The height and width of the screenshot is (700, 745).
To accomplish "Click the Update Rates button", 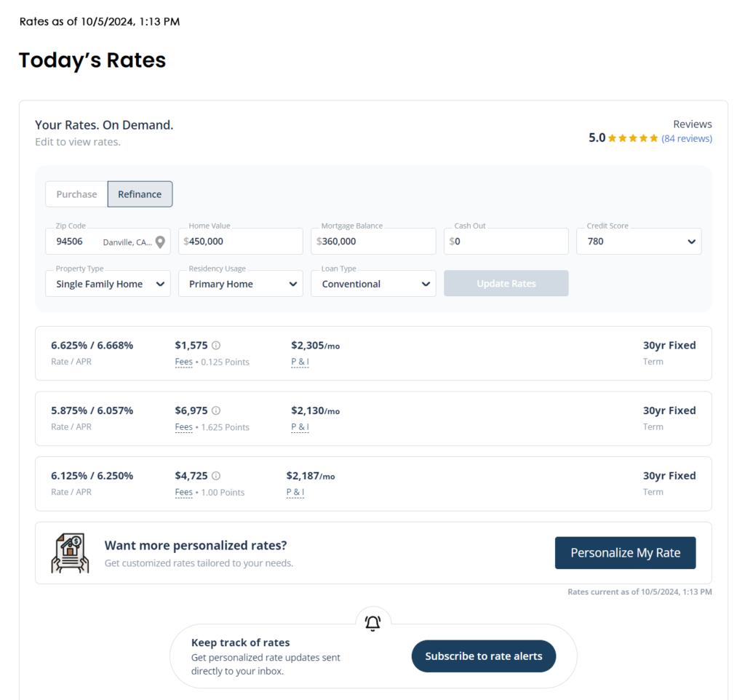I will (506, 284).
